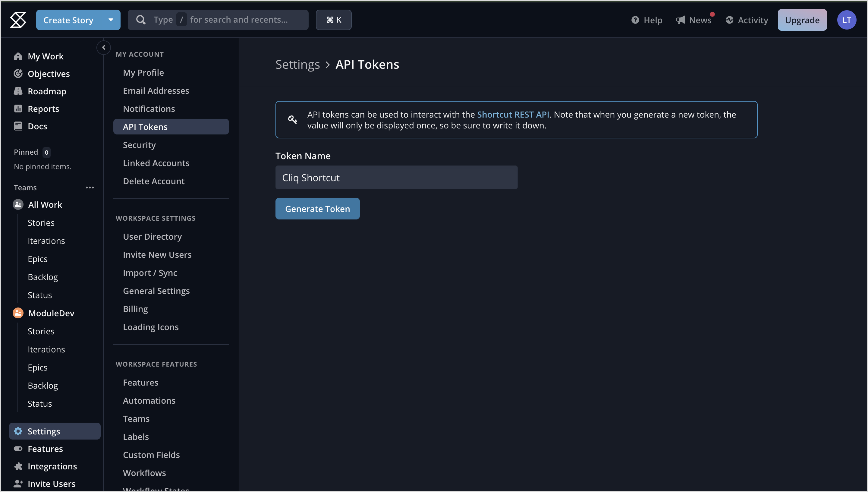Open Reports chart icon
The width and height of the screenshot is (868, 492).
coord(18,109)
